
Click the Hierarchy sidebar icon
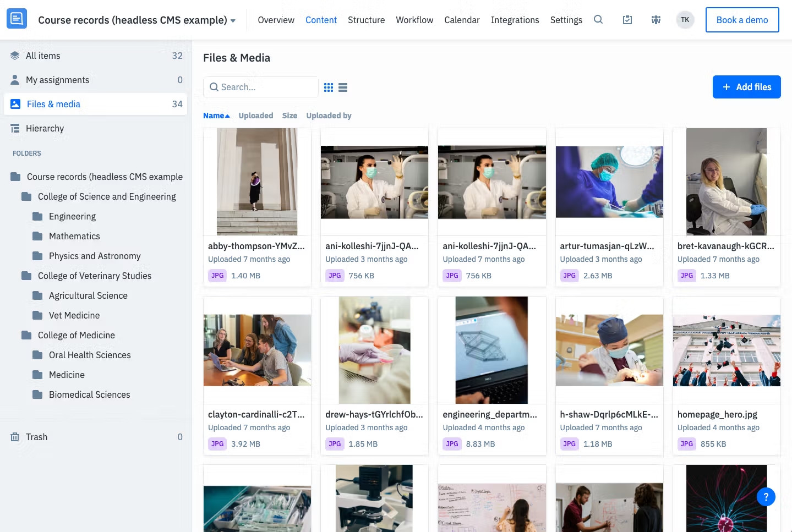(x=15, y=128)
